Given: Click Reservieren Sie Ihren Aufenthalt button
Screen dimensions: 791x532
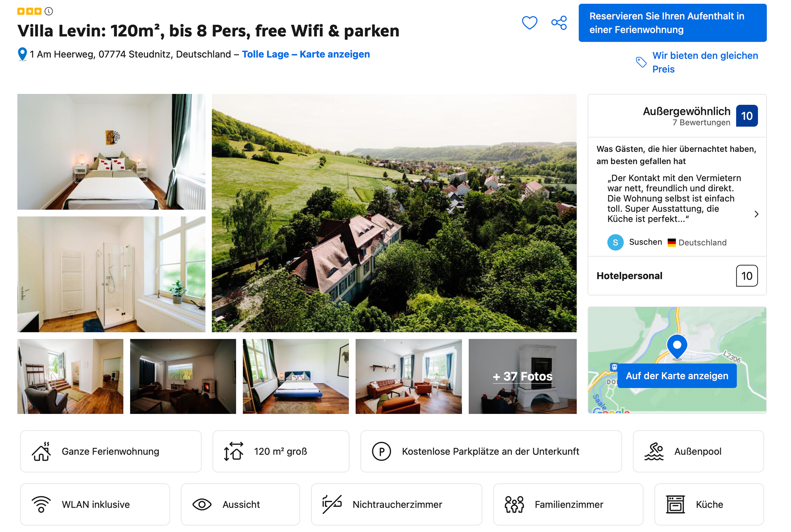Looking at the screenshot, I should click(672, 23).
